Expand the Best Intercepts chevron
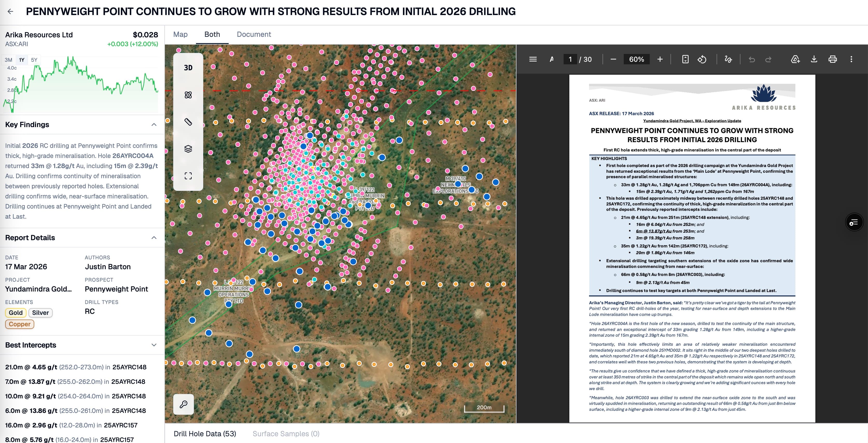The image size is (868, 443). (154, 345)
